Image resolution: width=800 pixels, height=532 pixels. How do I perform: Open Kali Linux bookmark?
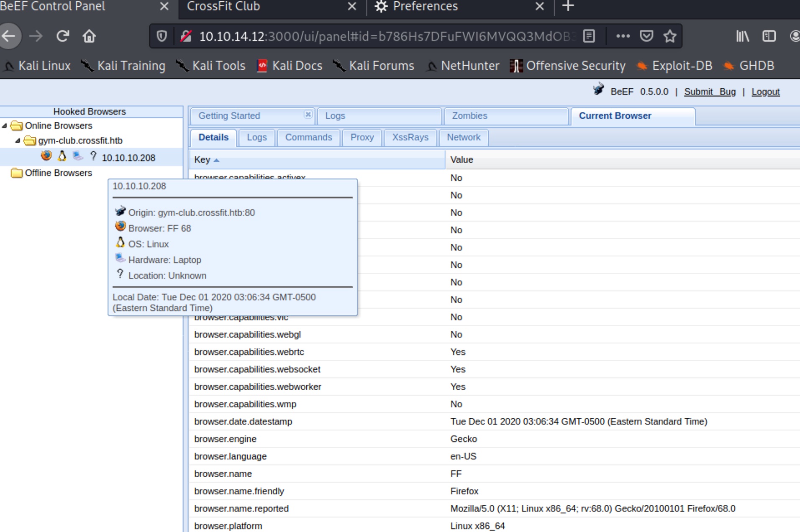pos(38,66)
